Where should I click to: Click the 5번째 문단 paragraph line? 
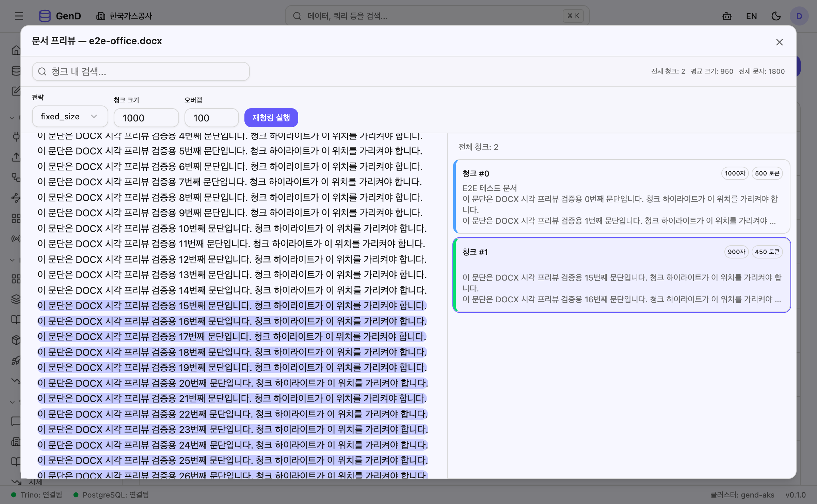pyautogui.click(x=230, y=151)
